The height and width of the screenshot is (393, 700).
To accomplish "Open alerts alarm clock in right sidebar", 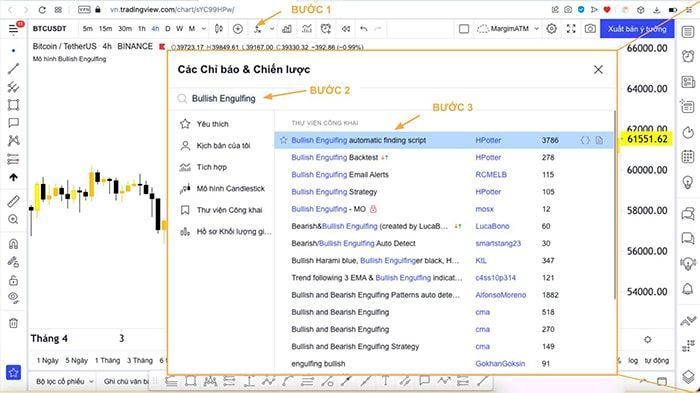I will pos(688,56).
